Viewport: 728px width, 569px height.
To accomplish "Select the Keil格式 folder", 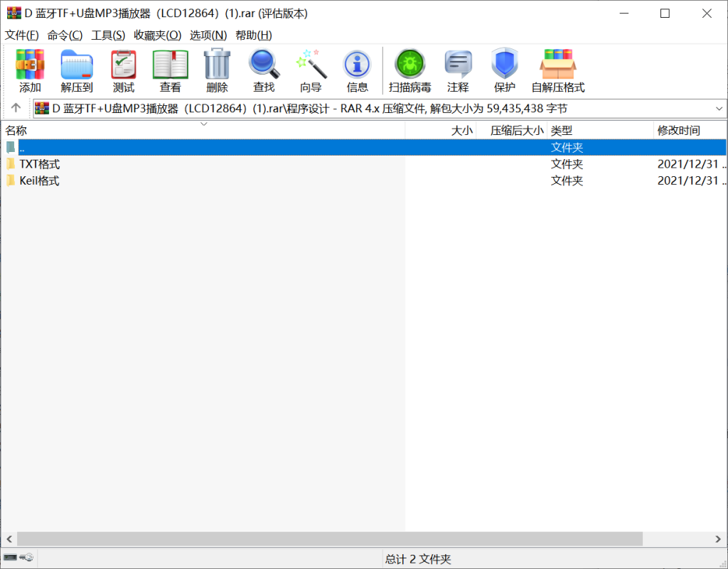I will coord(39,181).
